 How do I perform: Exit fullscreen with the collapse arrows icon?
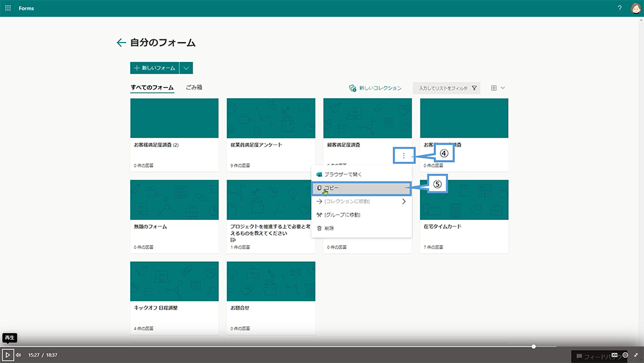[x=636, y=355]
